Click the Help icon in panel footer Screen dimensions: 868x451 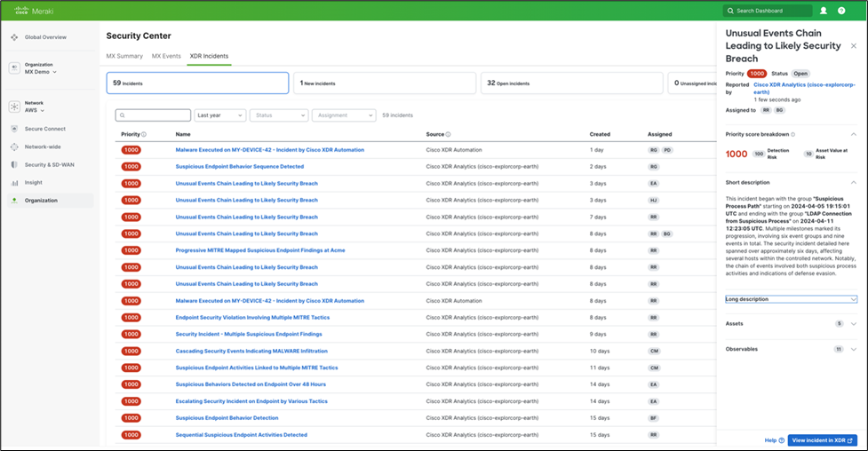tap(782, 440)
